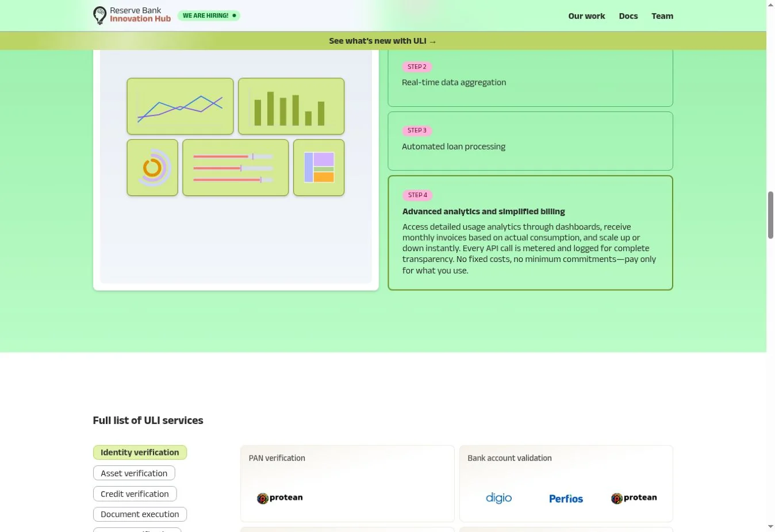Switch to Asset verification services
This screenshot has height=532, width=775.
click(x=134, y=473)
